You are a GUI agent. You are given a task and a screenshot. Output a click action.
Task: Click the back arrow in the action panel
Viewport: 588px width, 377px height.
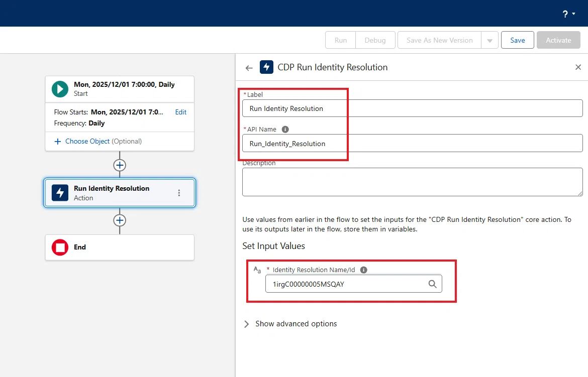pyautogui.click(x=249, y=68)
